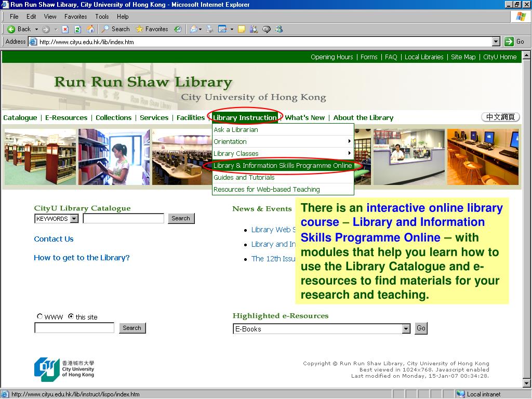
Task: Click the green Go arrow button
Action: (509, 42)
